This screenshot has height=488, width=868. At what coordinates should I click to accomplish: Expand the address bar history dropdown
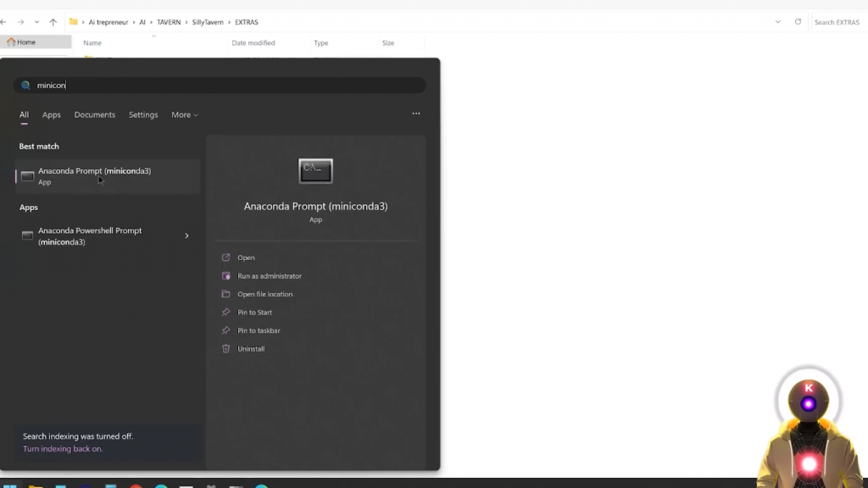click(778, 22)
